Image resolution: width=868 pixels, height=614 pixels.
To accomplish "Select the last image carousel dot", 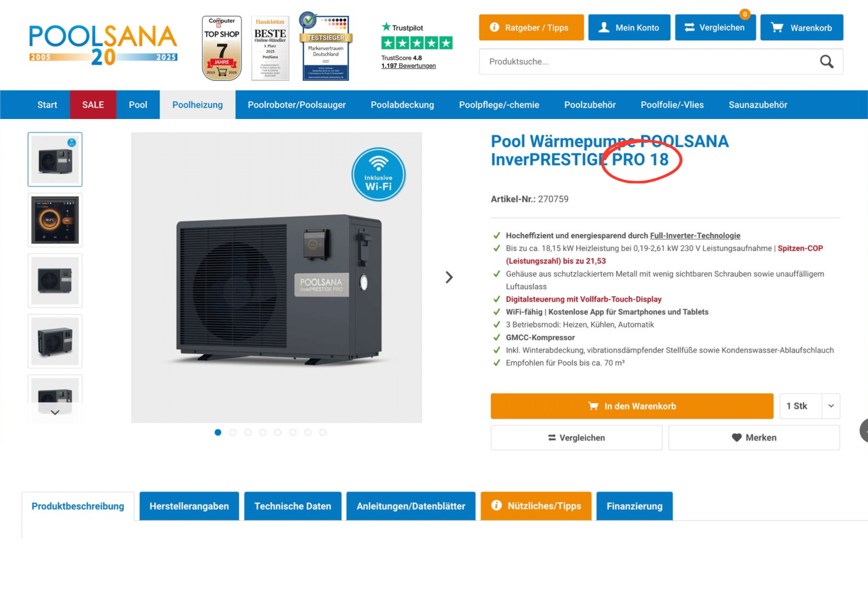I will click(x=323, y=432).
